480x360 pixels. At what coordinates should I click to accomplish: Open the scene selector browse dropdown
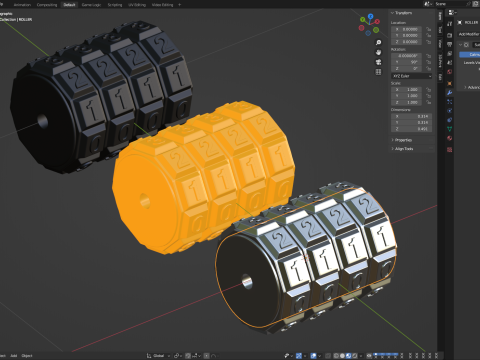click(428, 4)
